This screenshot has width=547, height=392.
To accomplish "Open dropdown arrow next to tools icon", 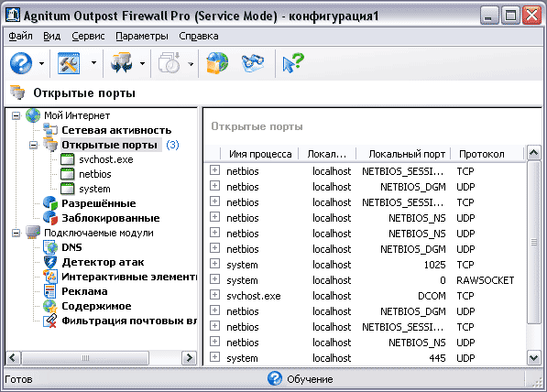I will pos(93,63).
